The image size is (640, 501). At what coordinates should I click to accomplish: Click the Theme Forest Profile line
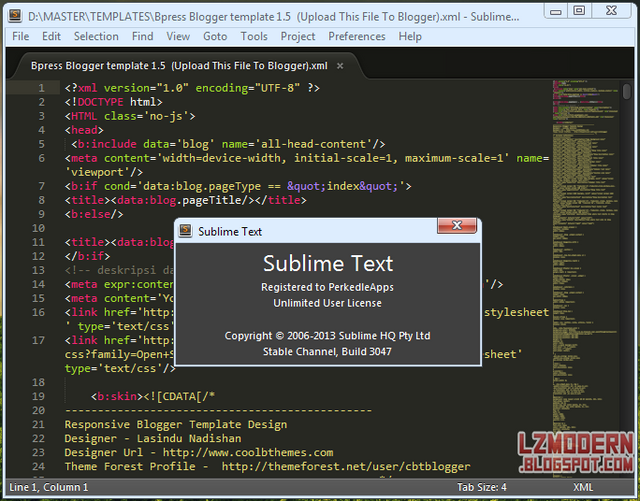pyautogui.click(x=267, y=466)
